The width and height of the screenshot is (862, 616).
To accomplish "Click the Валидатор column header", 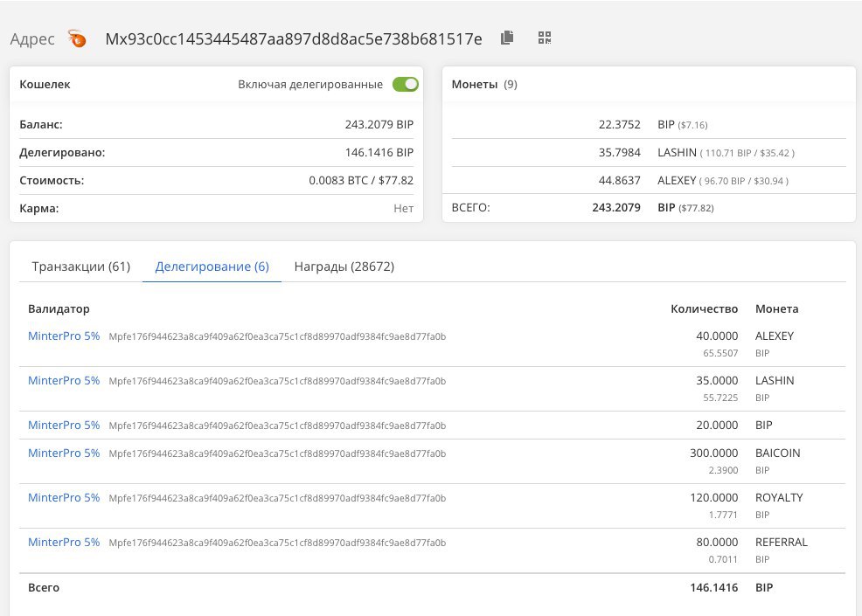I will [x=59, y=308].
